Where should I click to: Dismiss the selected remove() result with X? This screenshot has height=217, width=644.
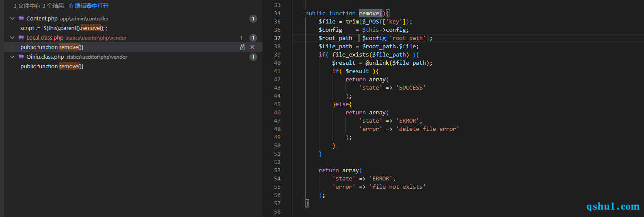(252, 47)
